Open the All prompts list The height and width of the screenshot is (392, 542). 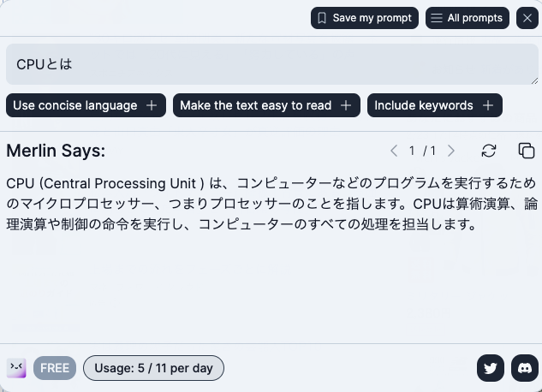click(468, 18)
